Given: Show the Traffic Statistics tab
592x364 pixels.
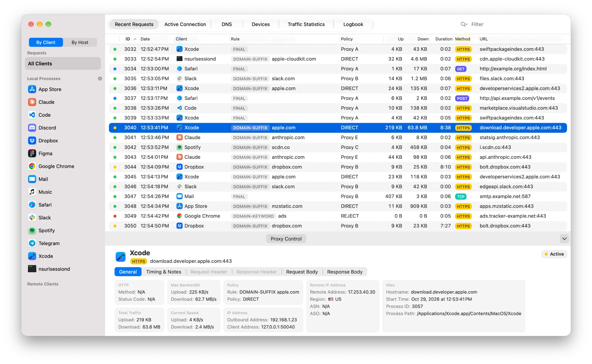Looking at the screenshot, I should click(306, 24).
